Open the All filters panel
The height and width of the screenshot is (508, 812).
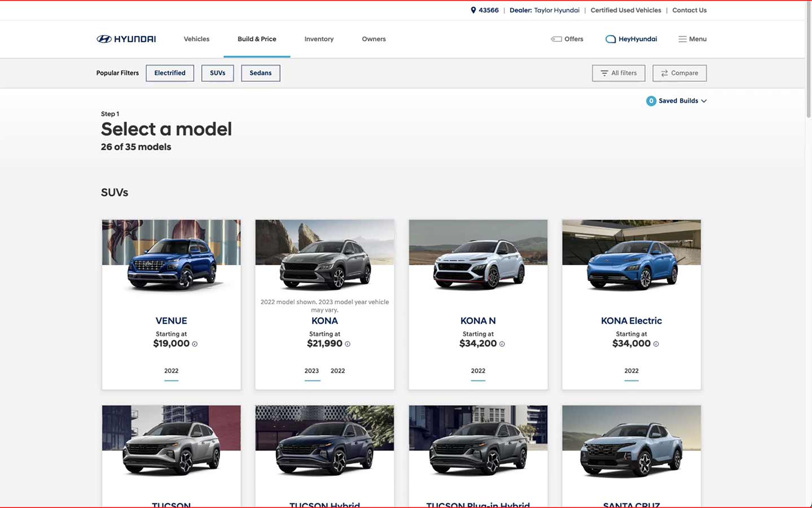tap(618, 73)
